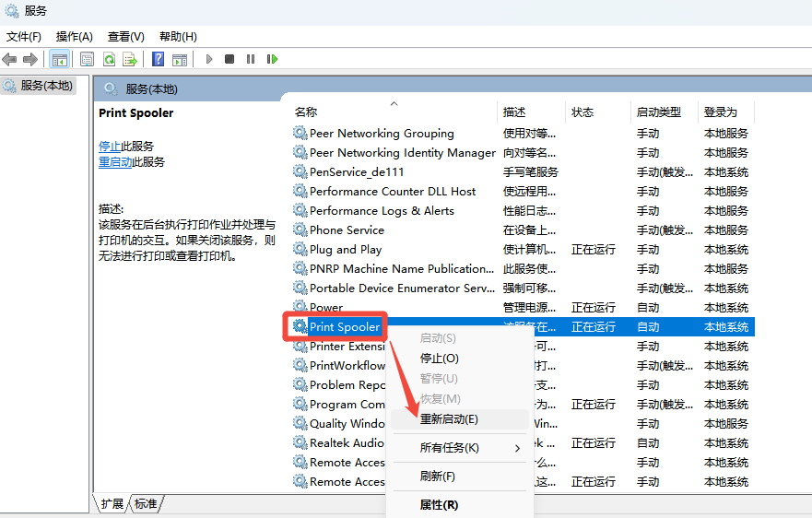Click the gear icon for Peer Networking Grouping
Screen dimensions: 812x518
point(300,133)
